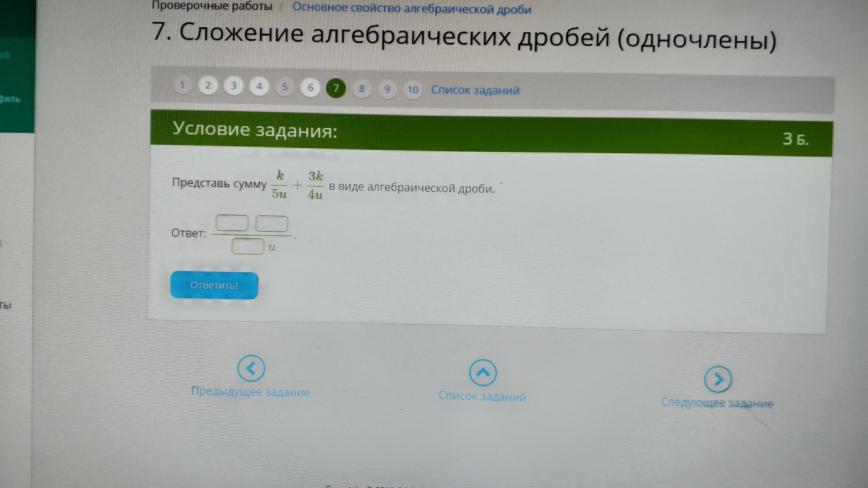Viewport: 868px width, 488px height.
Task: Jump to task number 8
Action: click(x=361, y=89)
